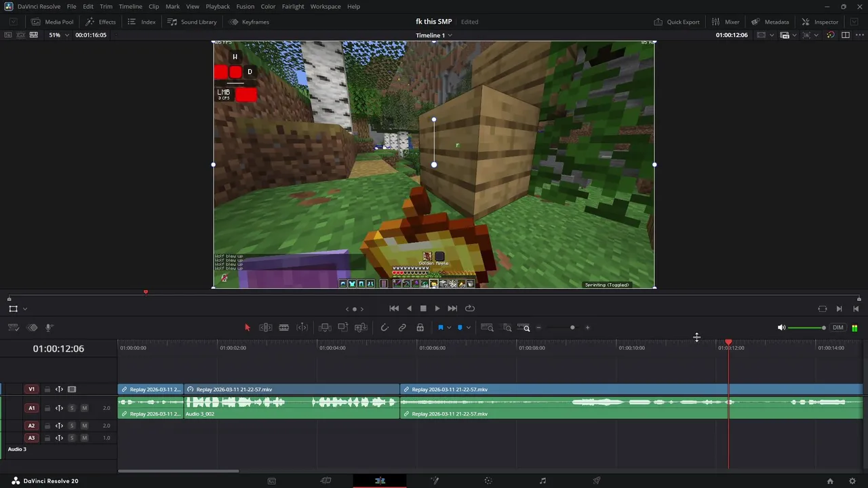Open the File menu
Screen dimensions: 868x488
click(71, 6)
